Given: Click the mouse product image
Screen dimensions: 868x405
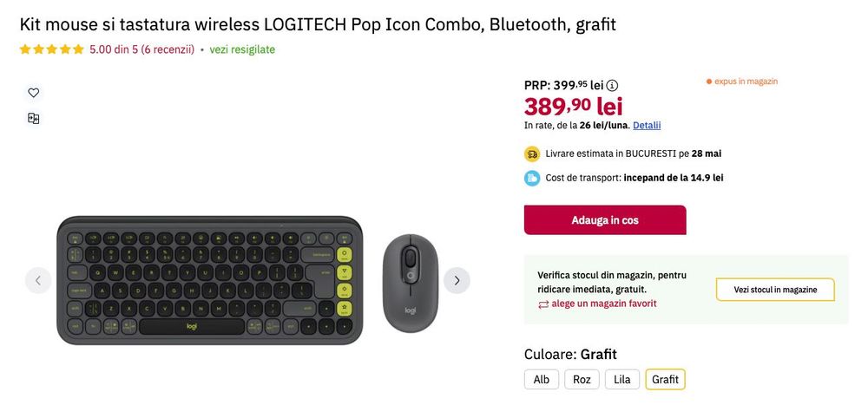Looking at the screenshot, I should [x=411, y=284].
